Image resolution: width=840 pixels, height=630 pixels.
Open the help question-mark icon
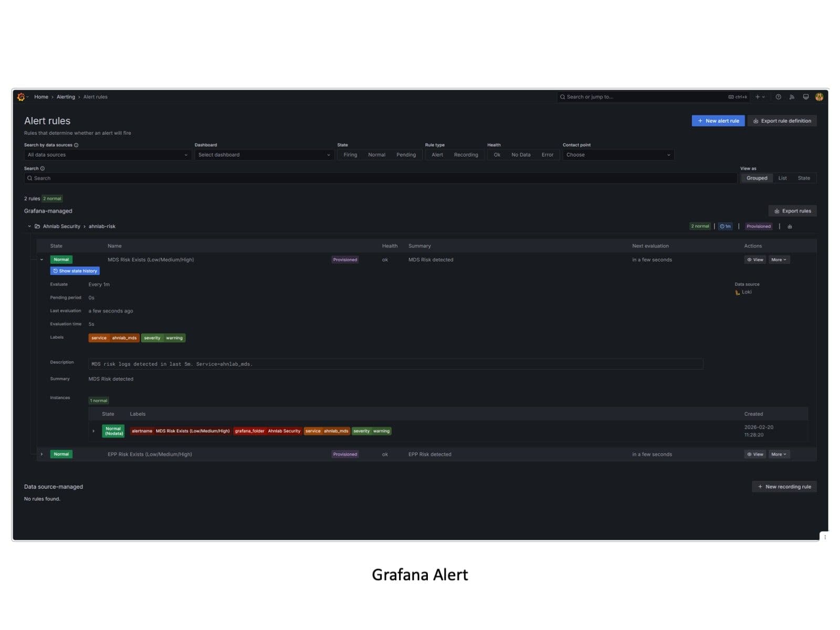[x=779, y=97]
